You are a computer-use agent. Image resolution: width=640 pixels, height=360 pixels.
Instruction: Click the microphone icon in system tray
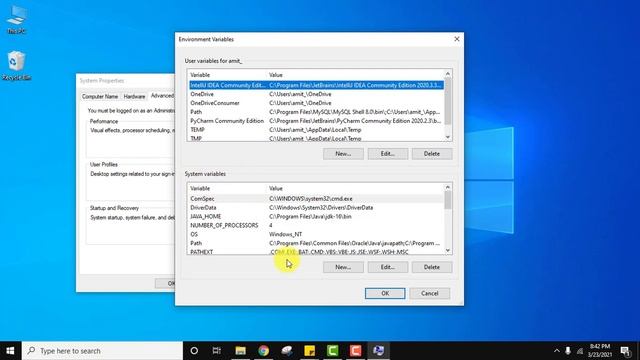click(x=568, y=351)
